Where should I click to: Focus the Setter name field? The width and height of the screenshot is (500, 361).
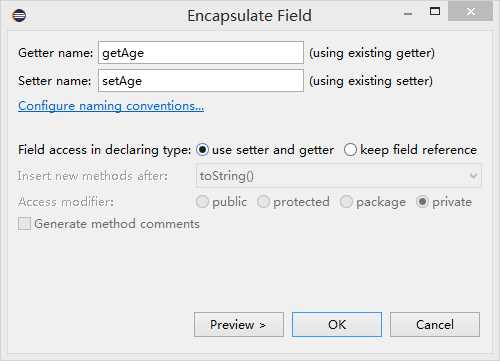201,81
